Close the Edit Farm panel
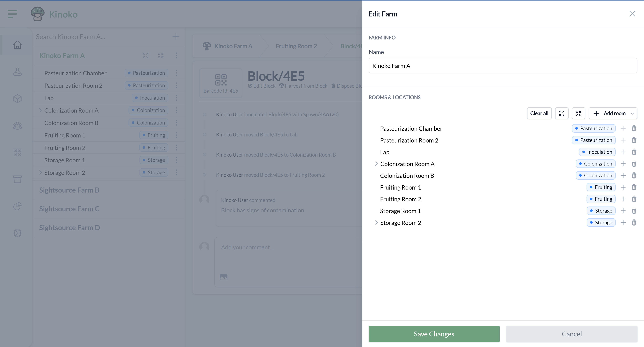 (632, 14)
